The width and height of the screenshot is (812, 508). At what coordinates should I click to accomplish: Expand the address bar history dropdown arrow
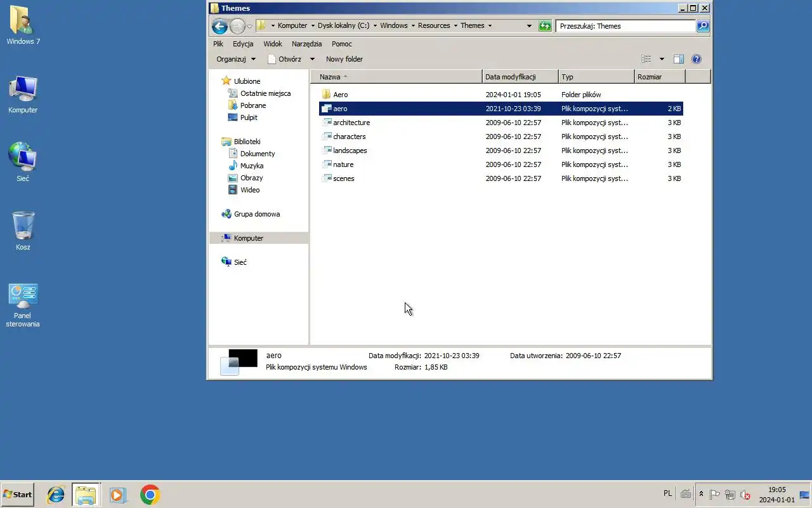(x=529, y=26)
